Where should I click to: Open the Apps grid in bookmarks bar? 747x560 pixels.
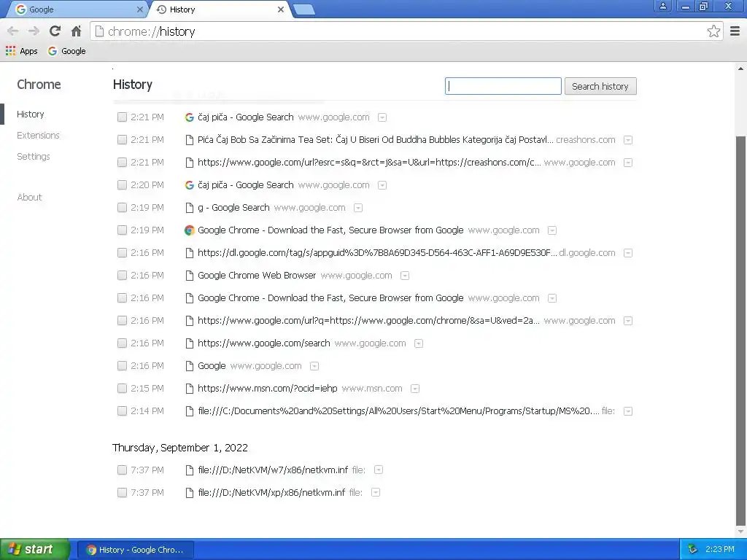point(21,51)
